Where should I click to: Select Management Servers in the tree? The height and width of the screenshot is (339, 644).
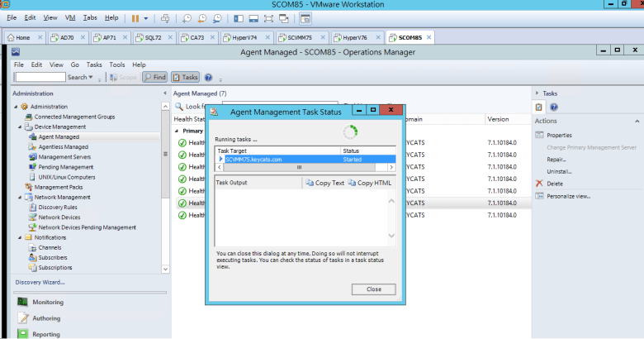pyautogui.click(x=64, y=156)
